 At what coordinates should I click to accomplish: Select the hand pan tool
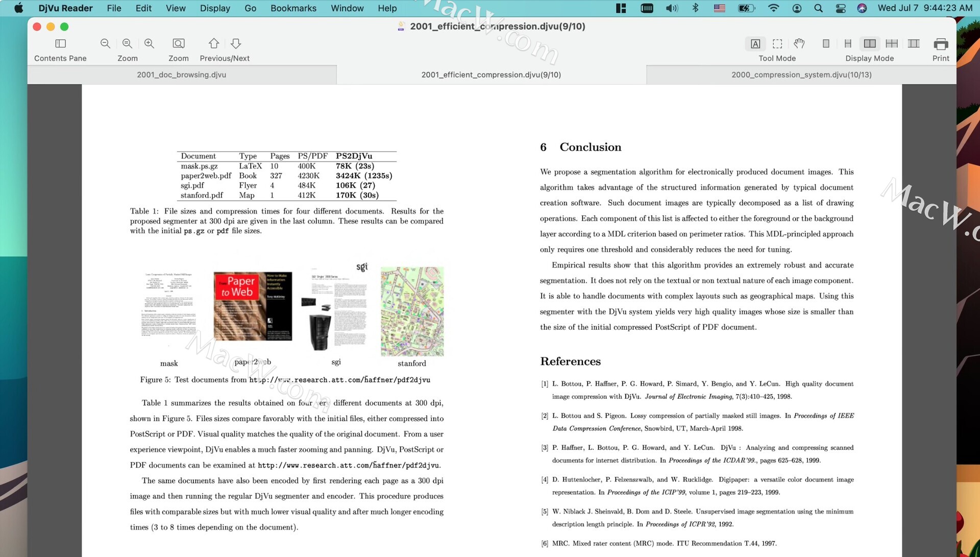(x=799, y=44)
